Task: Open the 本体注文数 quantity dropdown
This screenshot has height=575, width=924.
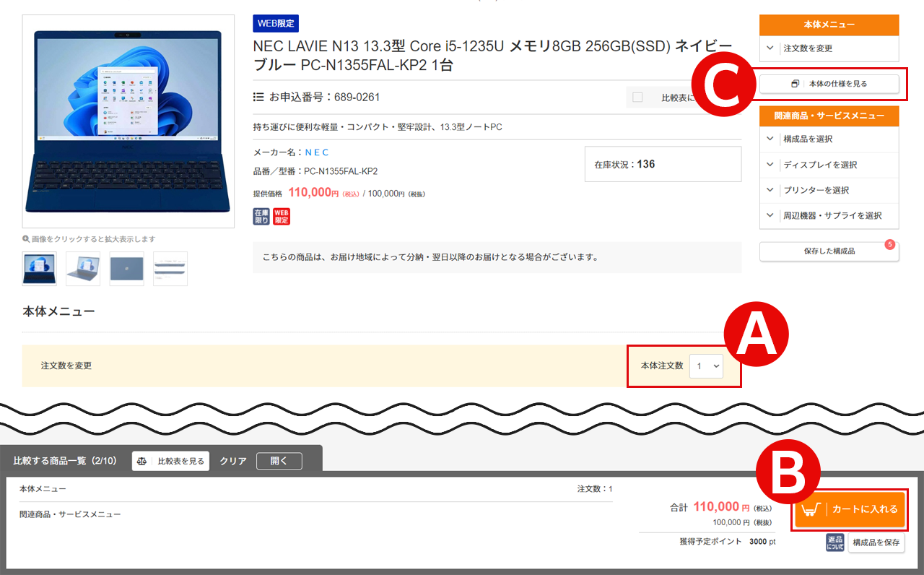Action: [706, 366]
